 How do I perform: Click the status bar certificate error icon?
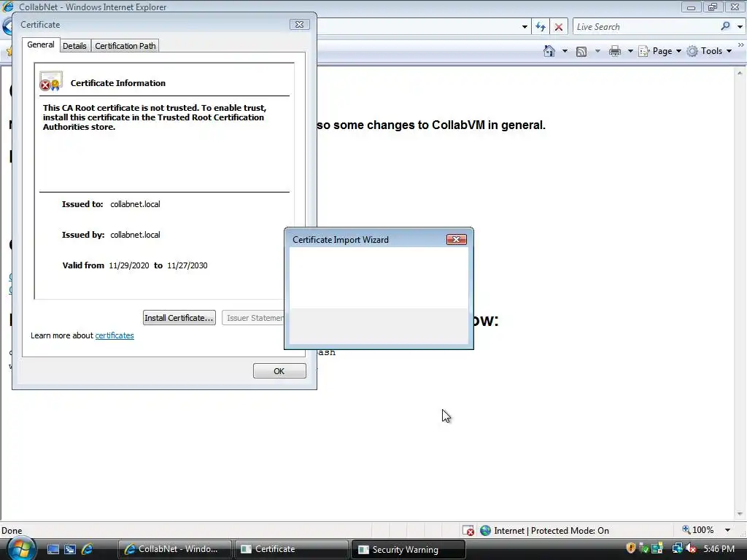[468, 530]
